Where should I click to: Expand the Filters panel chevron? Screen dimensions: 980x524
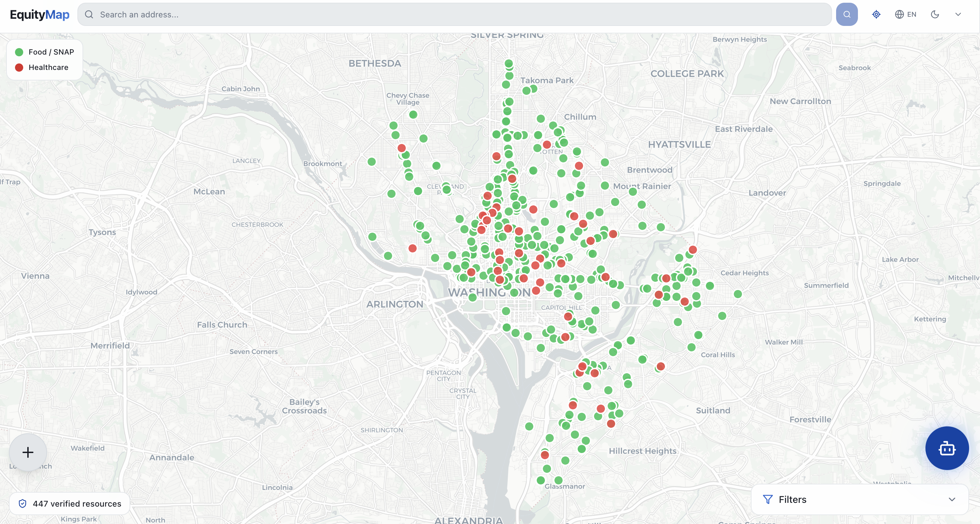[951, 499]
